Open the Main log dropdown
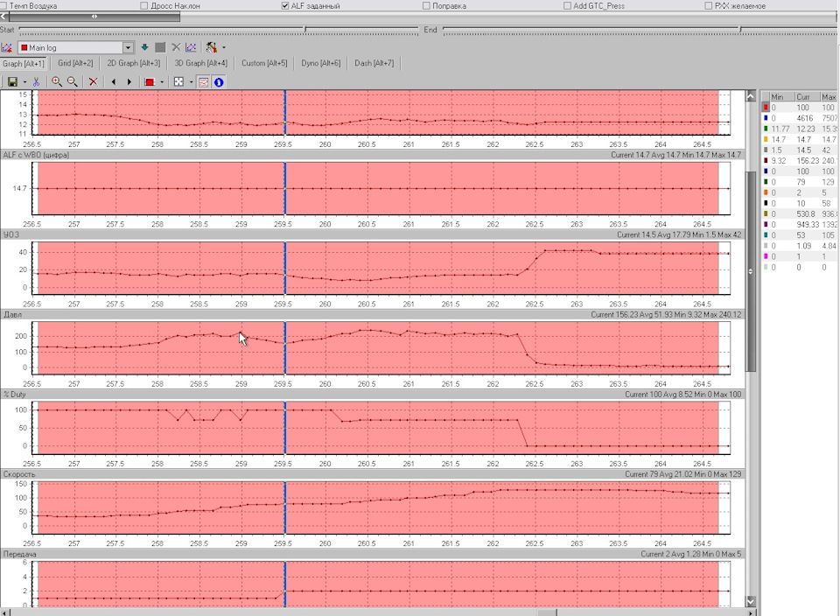Image resolution: width=840 pixels, height=616 pixels. (129, 47)
